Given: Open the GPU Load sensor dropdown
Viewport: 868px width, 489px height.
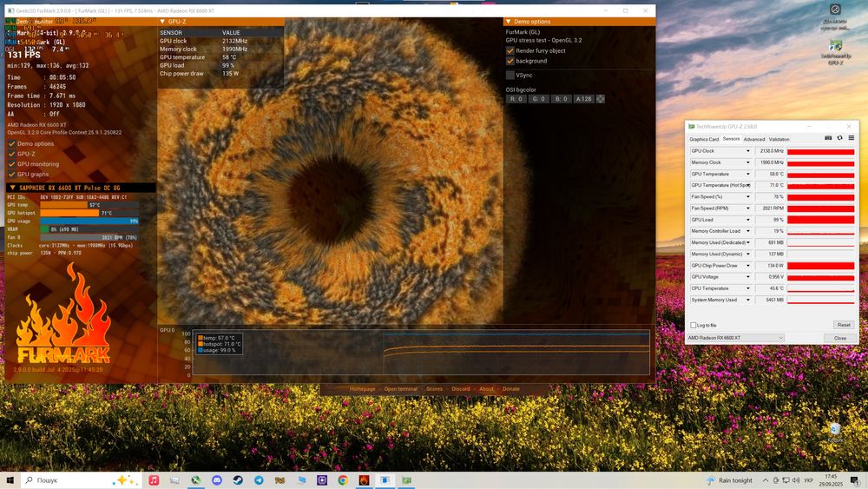Looking at the screenshot, I should point(748,220).
